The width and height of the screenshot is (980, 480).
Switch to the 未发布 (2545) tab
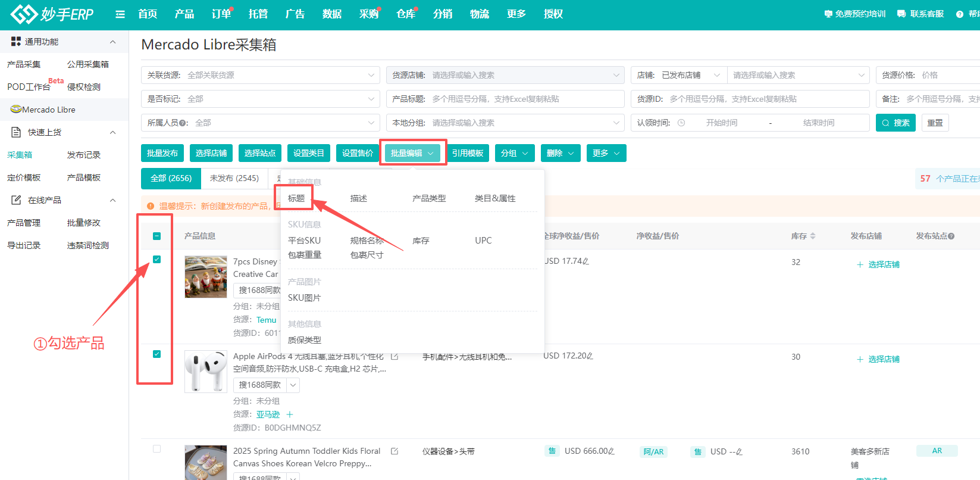[234, 178]
